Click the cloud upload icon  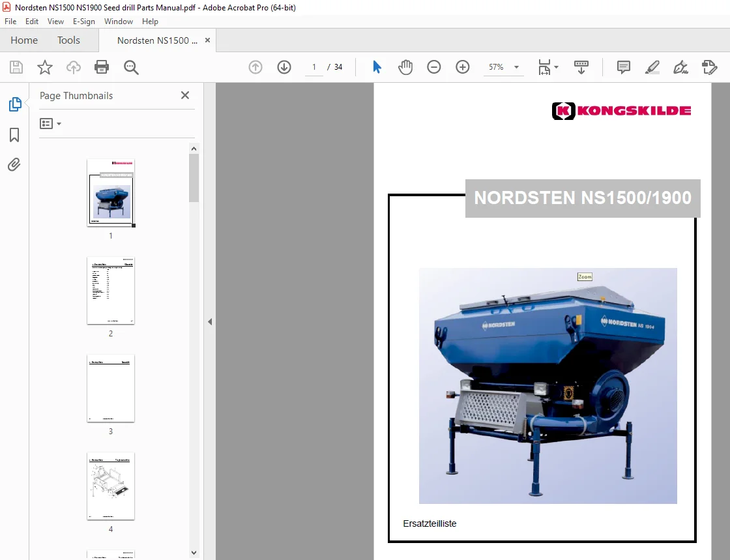point(74,68)
